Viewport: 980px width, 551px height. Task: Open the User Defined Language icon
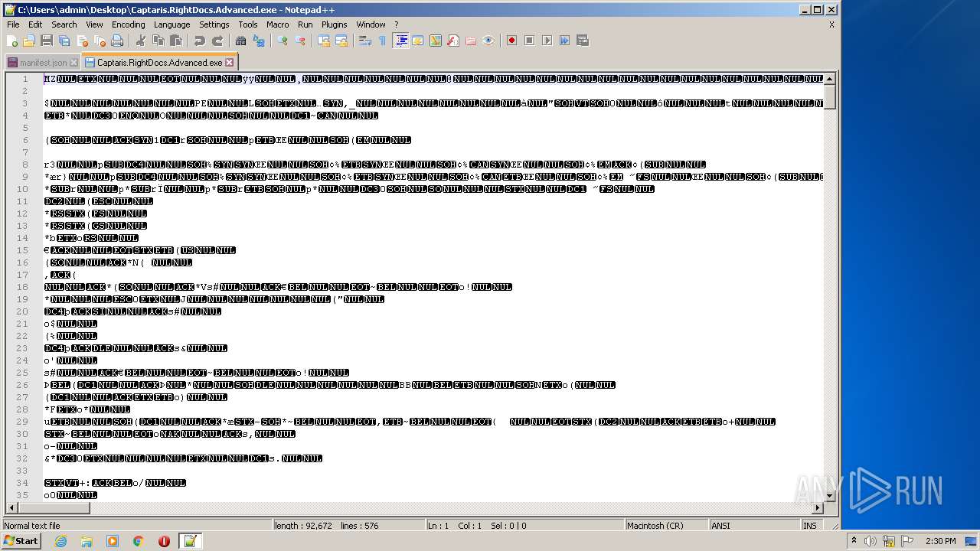(x=417, y=41)
